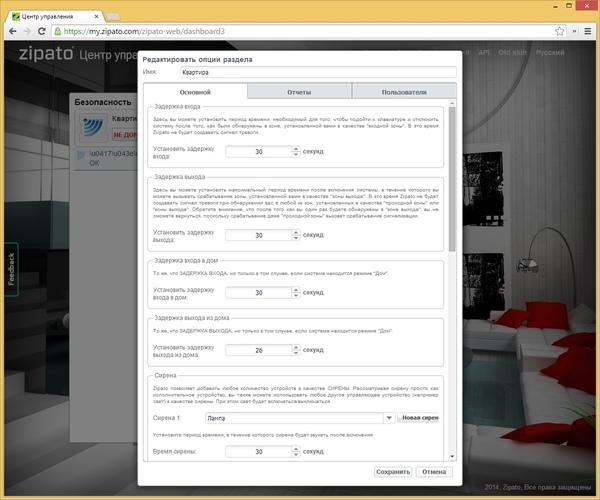Click the extensions overflow chevron
The height and width of the screenshot is (500, 600).
574,31
